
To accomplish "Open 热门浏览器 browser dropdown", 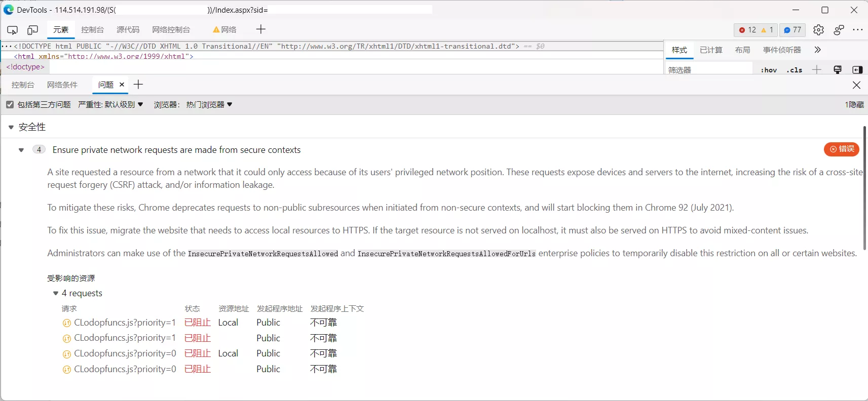I will point(209,104).
